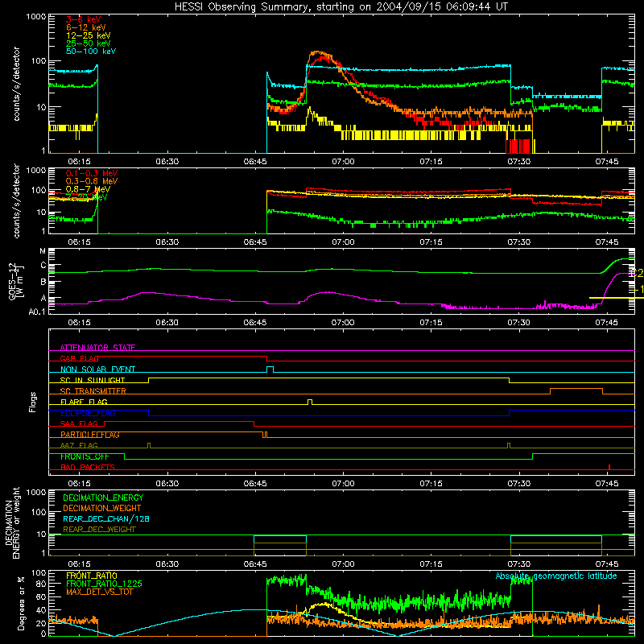The image size is (644, 644).
Task: Click the 07:45 tick label under GOES panel
Action: (x=607, y=323)
